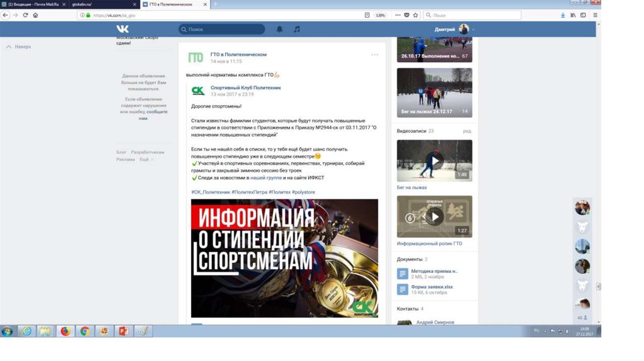
Task: Expand the post options three-dot menu
Action: point(375,55)
